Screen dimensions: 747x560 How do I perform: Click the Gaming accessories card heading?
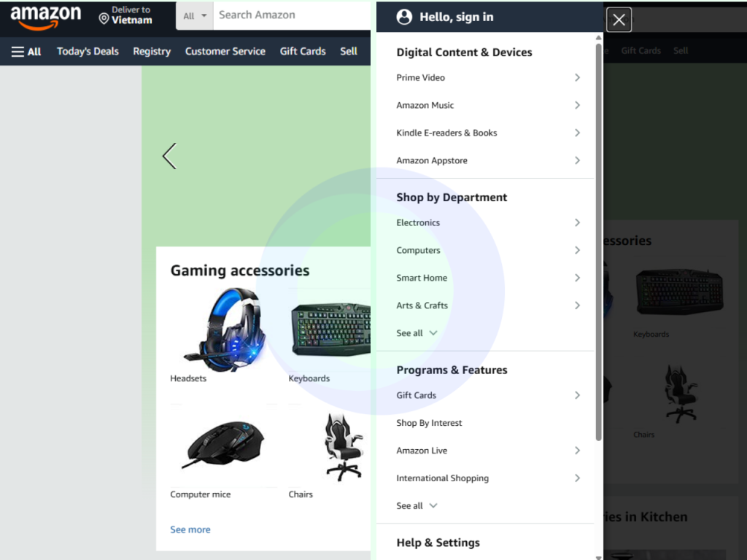click(x=239, y=271)
